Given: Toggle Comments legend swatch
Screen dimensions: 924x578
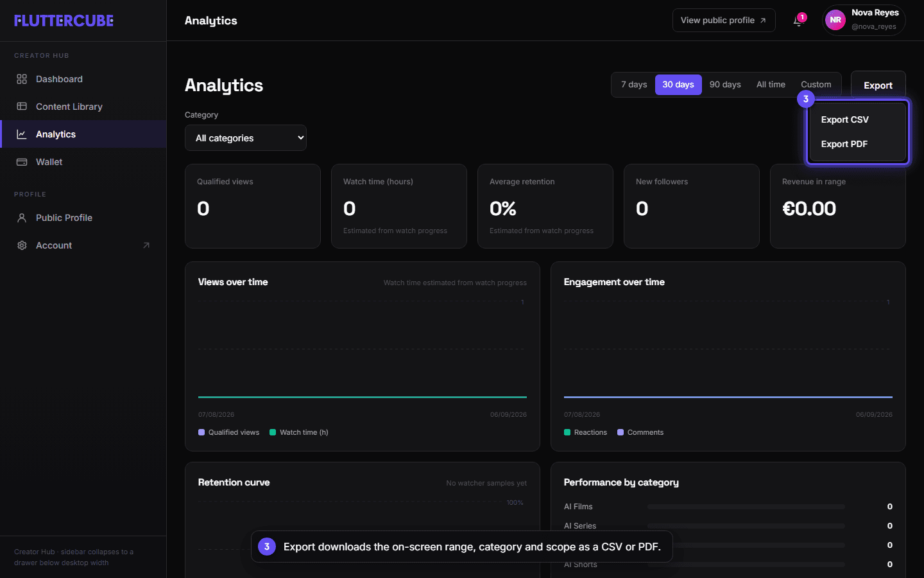Looking at the screenshot, I should pos(620,432).
